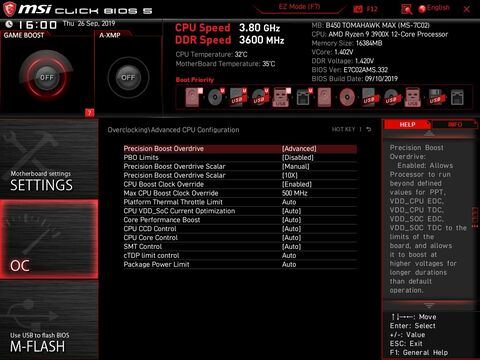Select the USB floppy boot device icon
The height and width of the screenshot is (360, 480).
coord(435,97)
